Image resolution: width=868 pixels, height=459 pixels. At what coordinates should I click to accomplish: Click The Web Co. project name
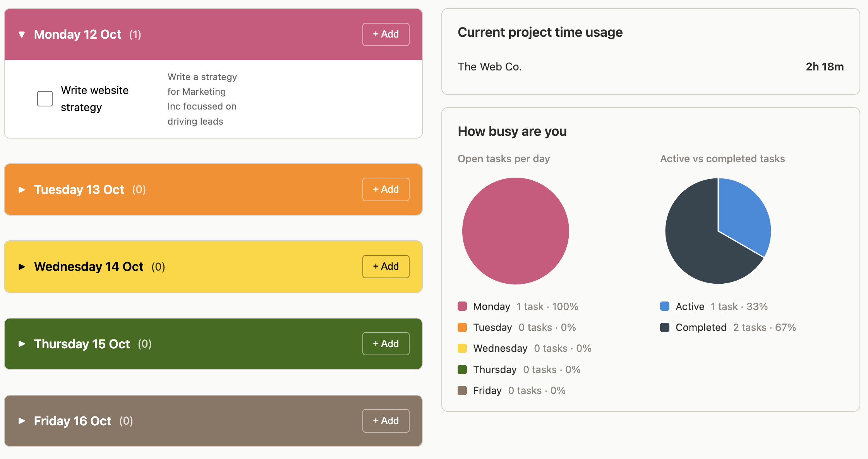(490, 67)
